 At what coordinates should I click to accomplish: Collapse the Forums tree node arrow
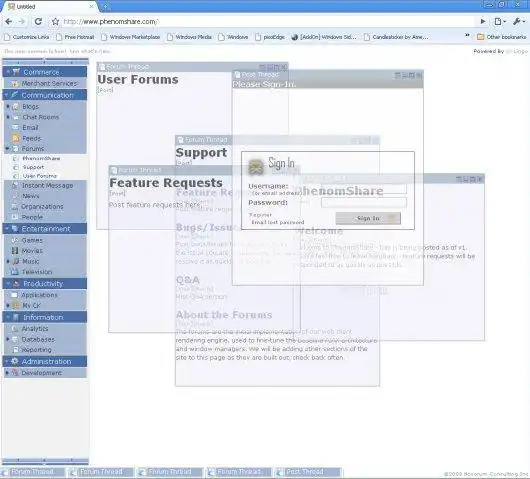[x=7, y=148]
